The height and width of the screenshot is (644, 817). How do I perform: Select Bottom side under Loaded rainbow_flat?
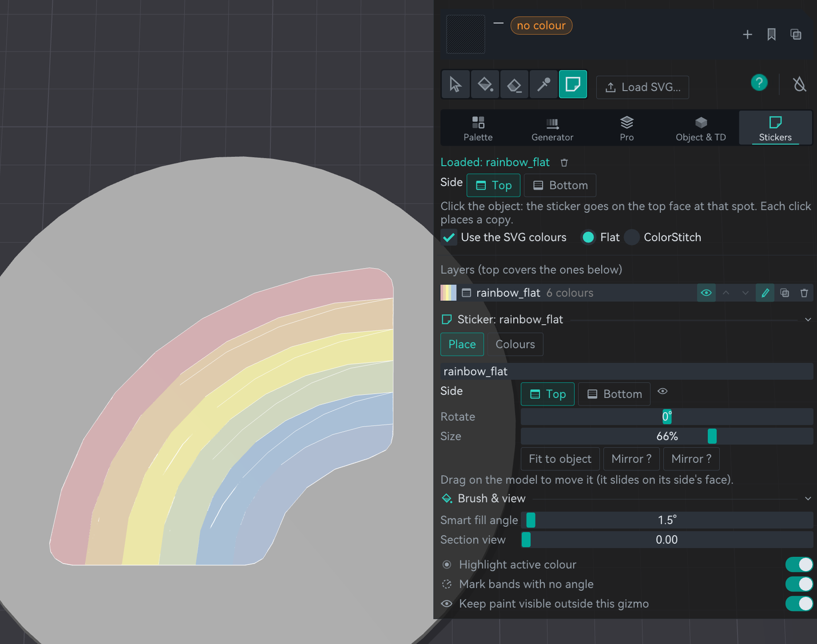point(560,185)
